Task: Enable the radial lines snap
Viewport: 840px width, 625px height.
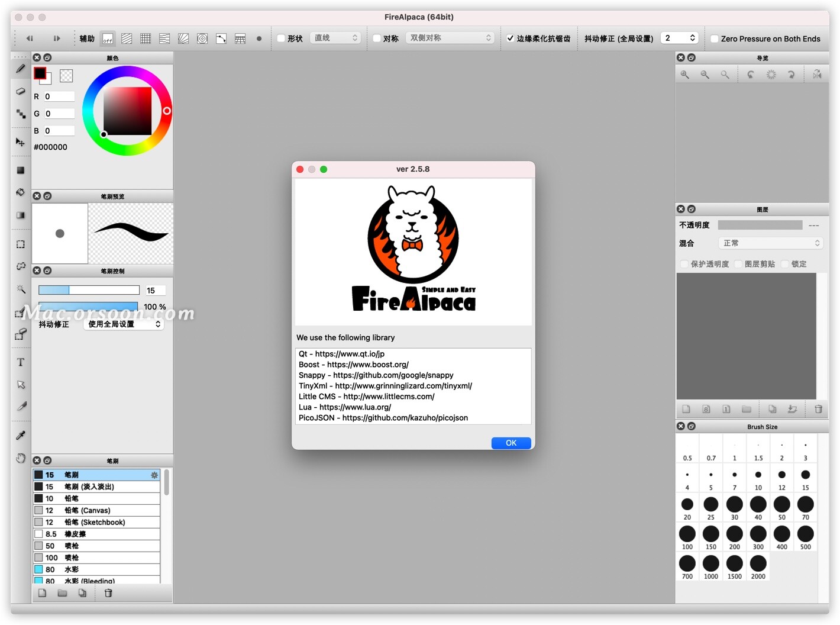Action: [x=183, y=38]
